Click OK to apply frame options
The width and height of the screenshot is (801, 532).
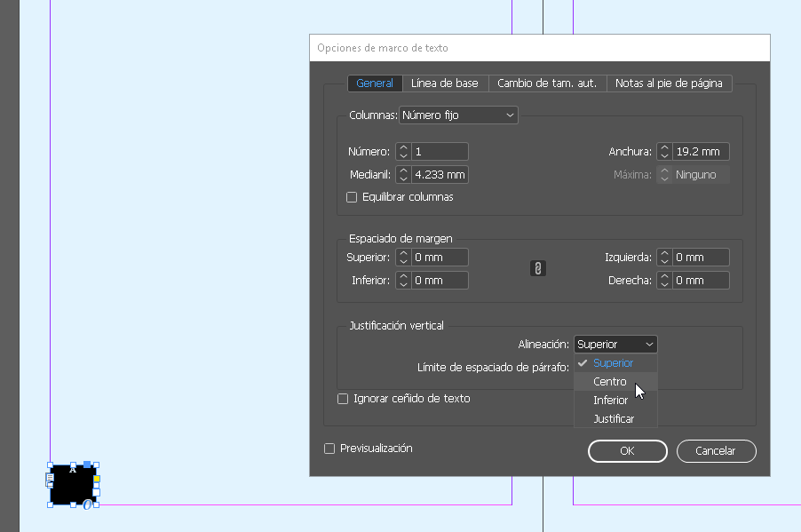[627, 451]
